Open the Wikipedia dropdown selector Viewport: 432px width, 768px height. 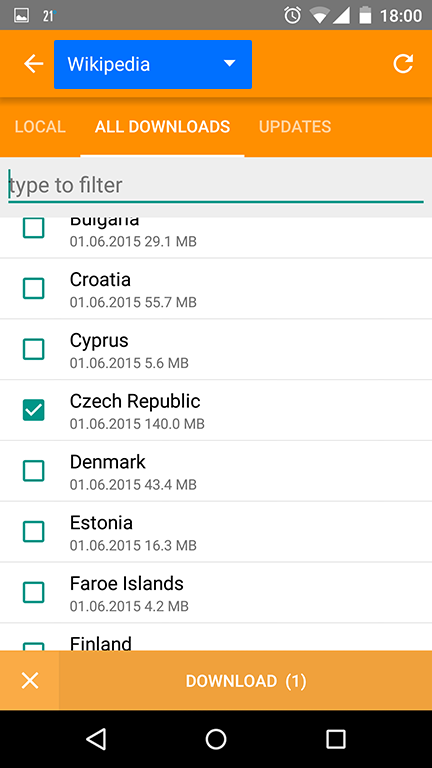[153, 64]
